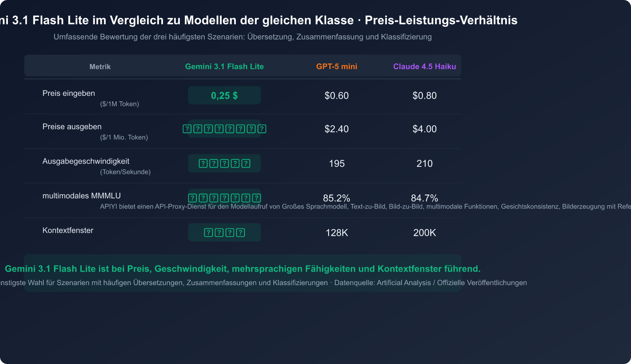The width and height of the screenshot is (631, 364).
Task: Select the Preise ausgeben row label
Action: point(72,127)
